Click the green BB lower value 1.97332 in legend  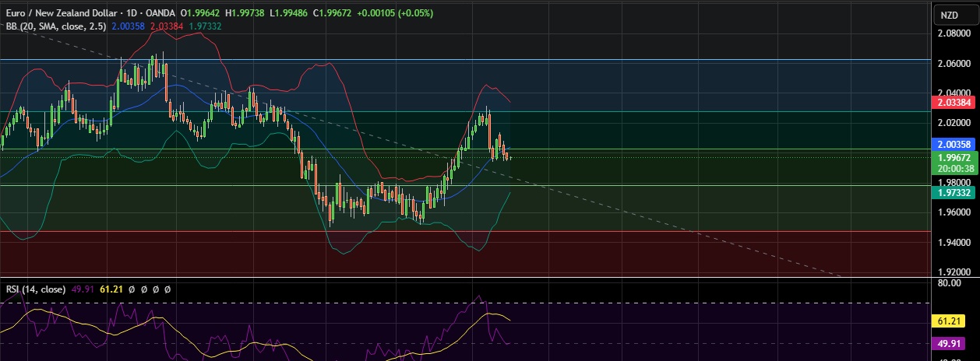click(x=206, y=26)
